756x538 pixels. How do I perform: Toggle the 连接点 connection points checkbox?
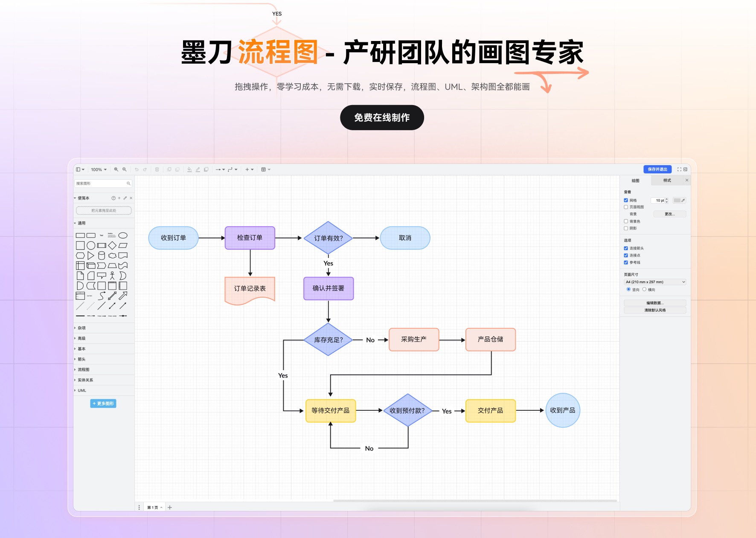(626, 255)
